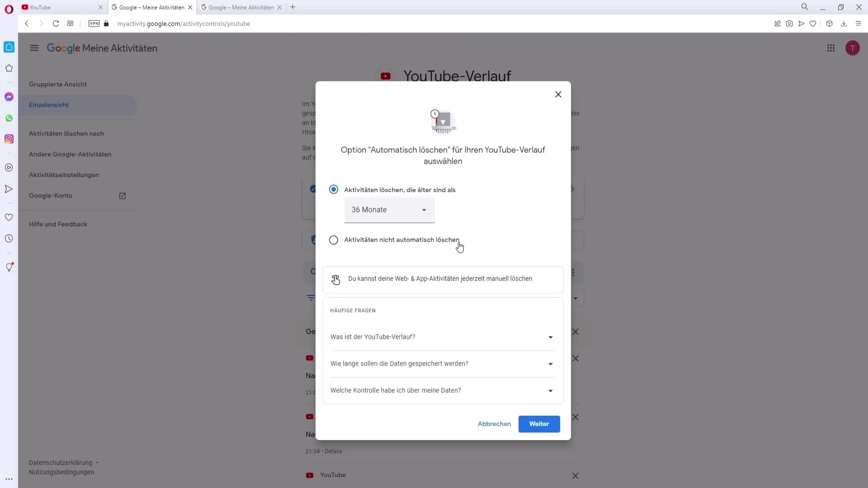Toggle the auto-delete activities setting
The image size is (868, 488).
334,239
